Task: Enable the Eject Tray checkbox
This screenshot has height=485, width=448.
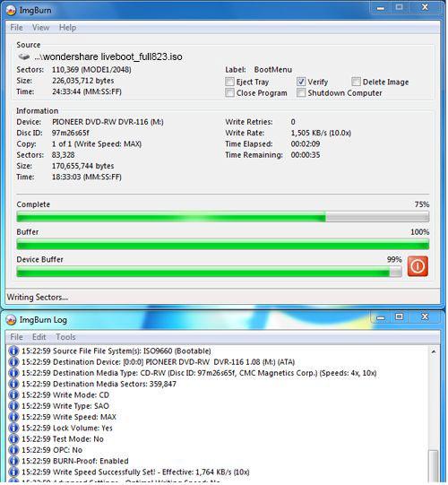Action: 229,82
